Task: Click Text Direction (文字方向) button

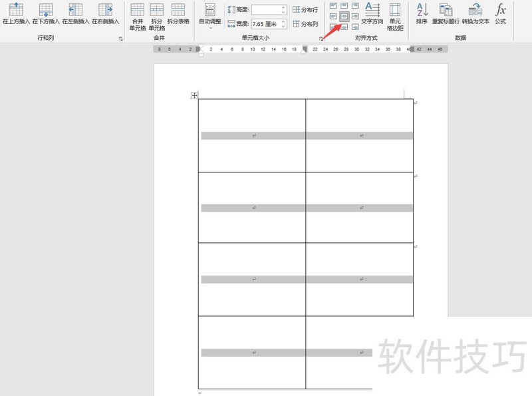Action: pyautogui.click(x=372, y=13)
